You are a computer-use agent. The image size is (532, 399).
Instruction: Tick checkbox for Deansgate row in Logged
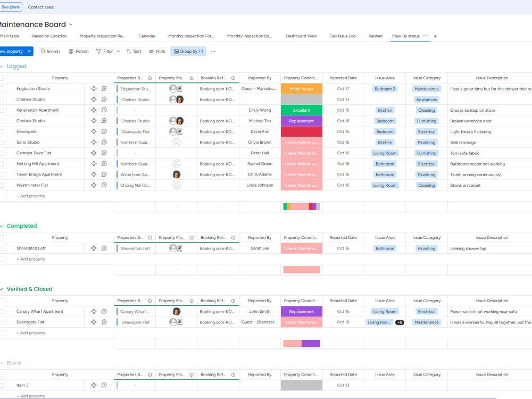(2, 131)
